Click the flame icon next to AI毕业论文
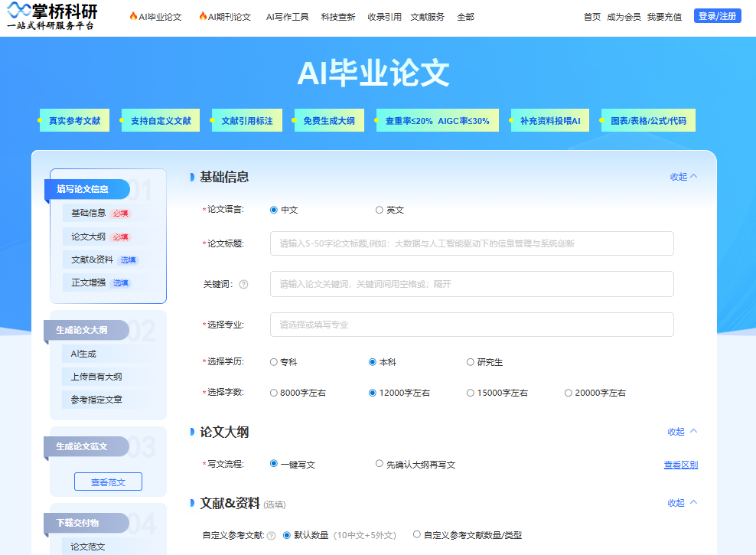The image size is (756, 555). 132,15
